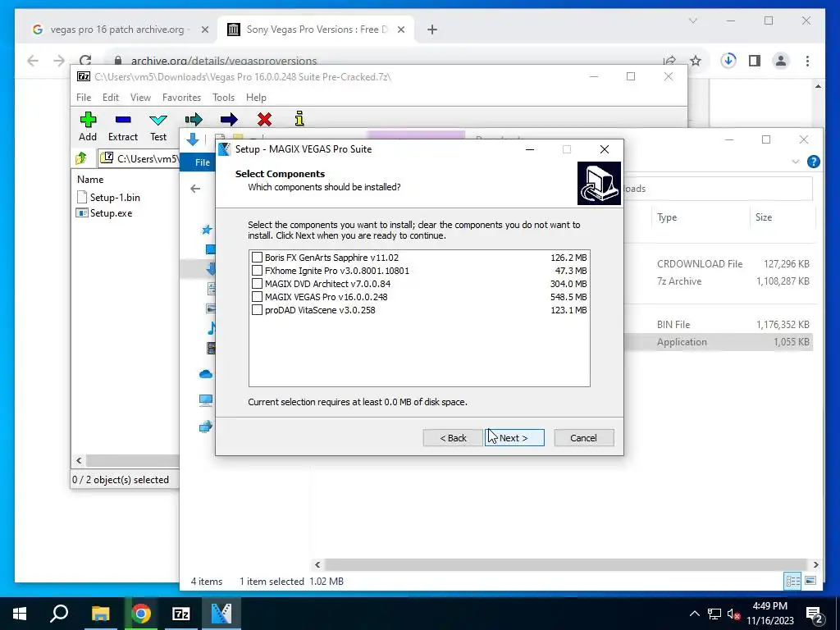
Task: Switch to details view in Explorer
Action: coord(793,581)
